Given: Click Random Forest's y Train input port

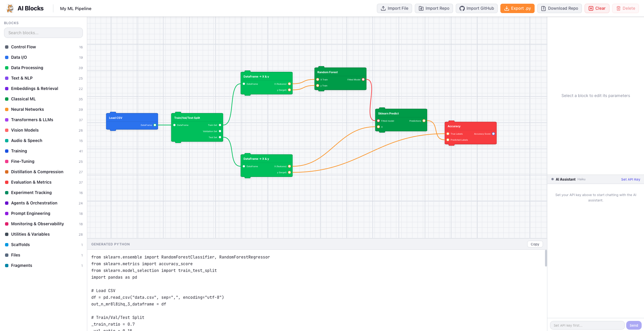Looking at the screenshot, I should click(317, 86).
